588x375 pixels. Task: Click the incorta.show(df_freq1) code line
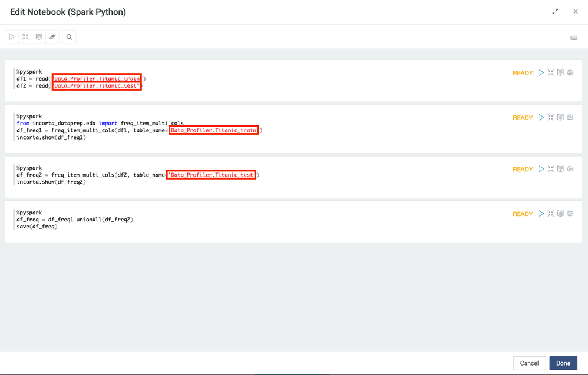(x=51, y=137)
